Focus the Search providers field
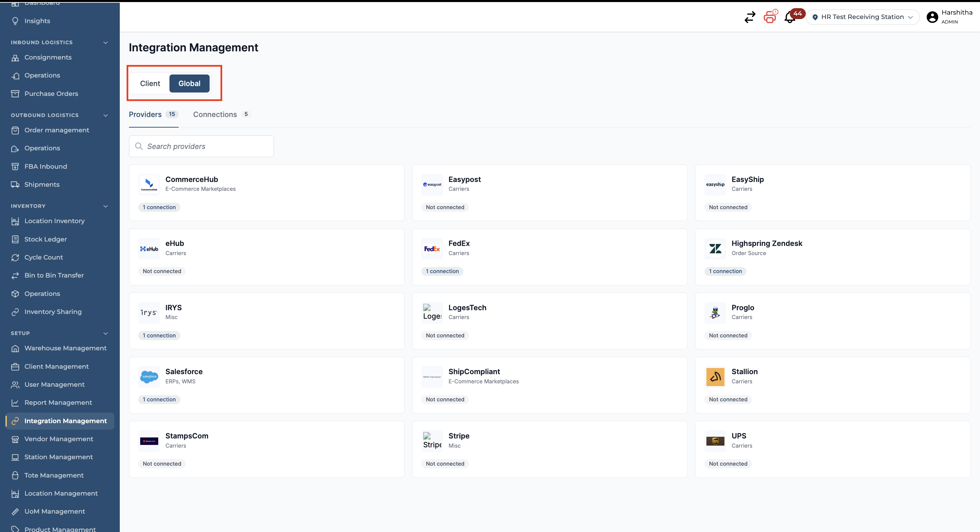Screen dimensions: 980x532 pyautogui.click(x=201, y=146)
